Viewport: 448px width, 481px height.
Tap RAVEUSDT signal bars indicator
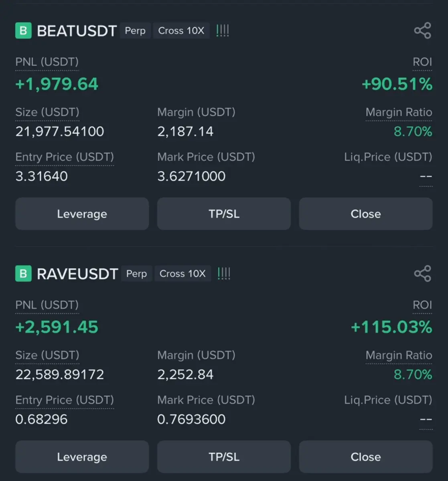(x=224, y=274)
